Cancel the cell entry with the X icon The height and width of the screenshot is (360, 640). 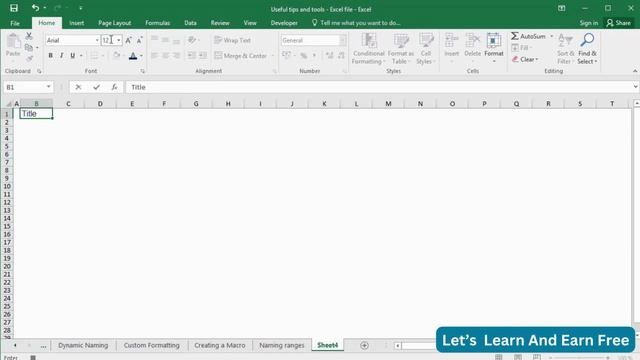(78, 87)
